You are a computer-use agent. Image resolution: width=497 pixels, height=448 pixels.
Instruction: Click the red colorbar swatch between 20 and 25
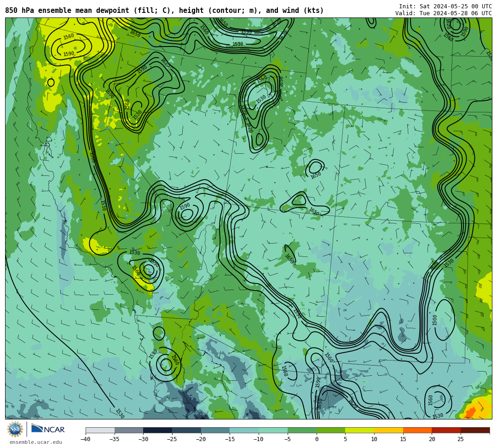pos(446,430)
